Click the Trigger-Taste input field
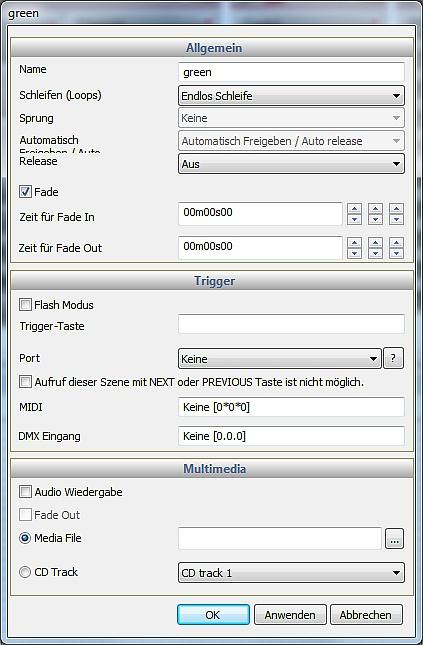This screenshot has height=645, width=423. click(x=291, y=324)
